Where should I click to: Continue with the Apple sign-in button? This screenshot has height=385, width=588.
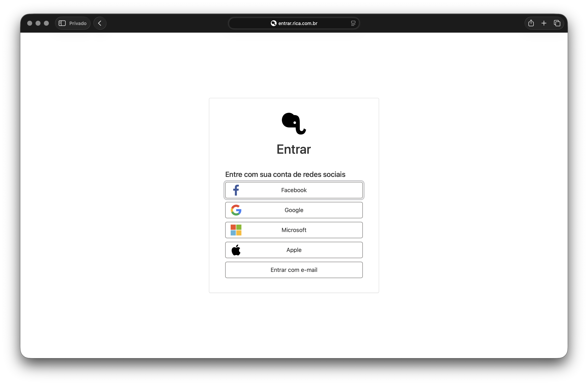pyautogui.click(x=294, y=250)
